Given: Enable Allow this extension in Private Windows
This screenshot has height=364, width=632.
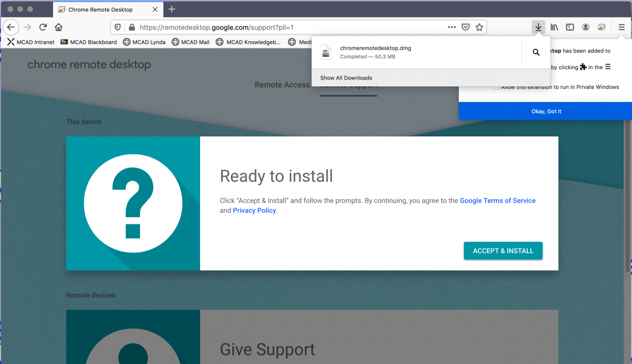Looking at the screenshot, I should tap(496, 87).
